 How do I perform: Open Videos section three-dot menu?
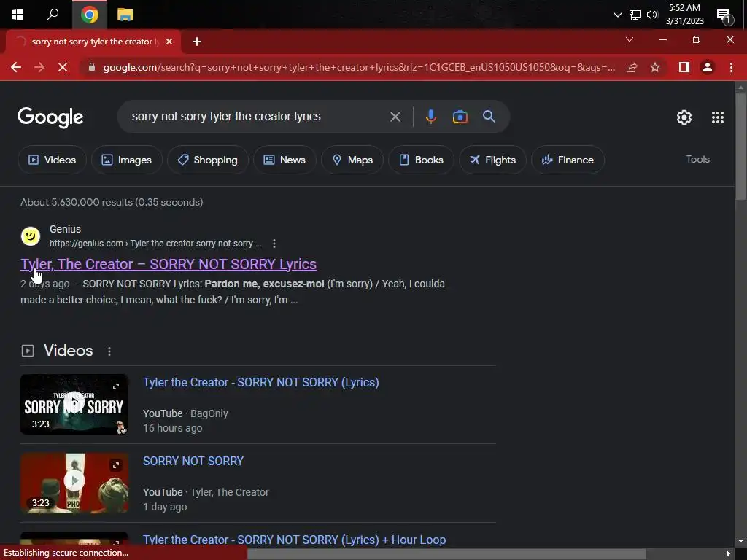click(x=109, y=351)
